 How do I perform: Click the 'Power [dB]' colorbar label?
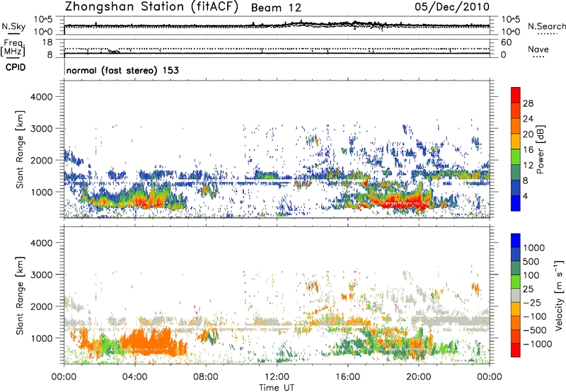540,149
